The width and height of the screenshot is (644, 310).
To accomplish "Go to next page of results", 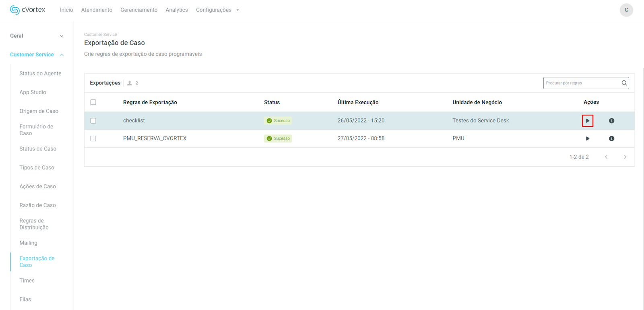I will click(625, 157).
